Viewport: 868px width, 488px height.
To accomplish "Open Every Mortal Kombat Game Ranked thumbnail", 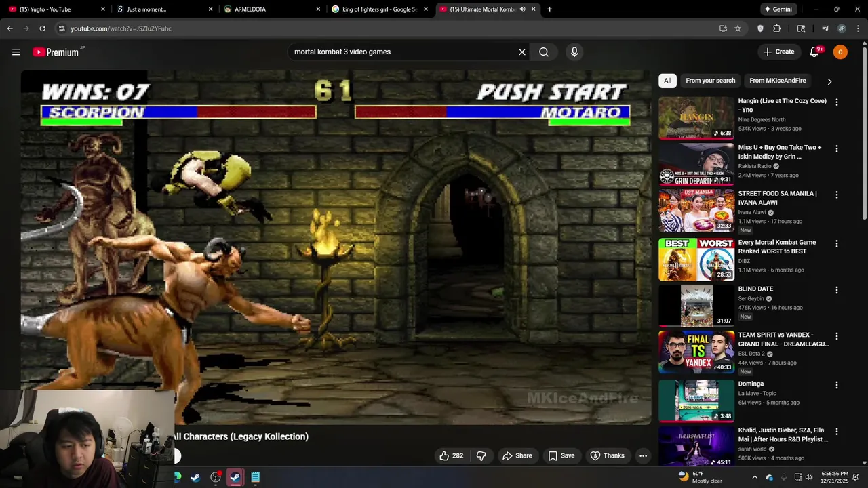I will [x=696, y=259].
